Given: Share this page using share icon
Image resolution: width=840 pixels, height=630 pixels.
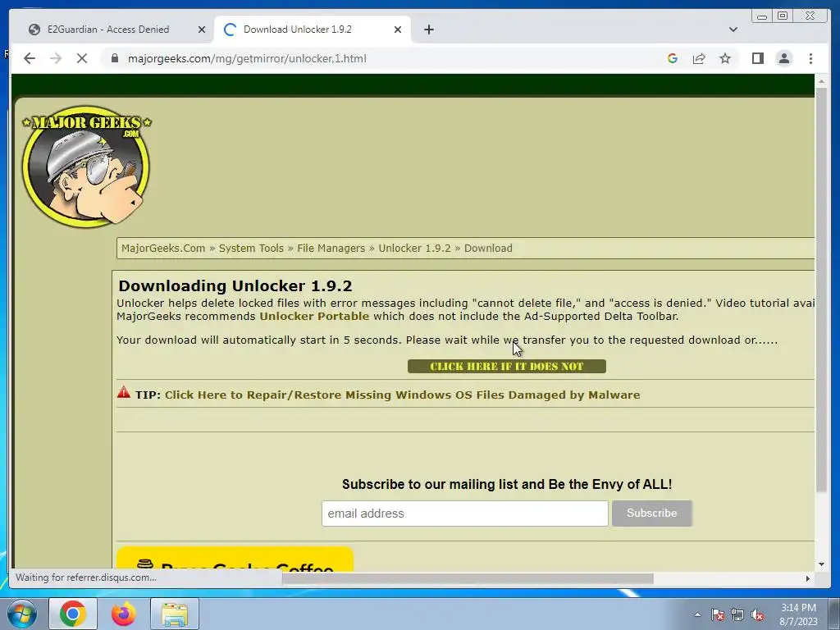Looking at the screenshot, I should [x=699, y=58].
